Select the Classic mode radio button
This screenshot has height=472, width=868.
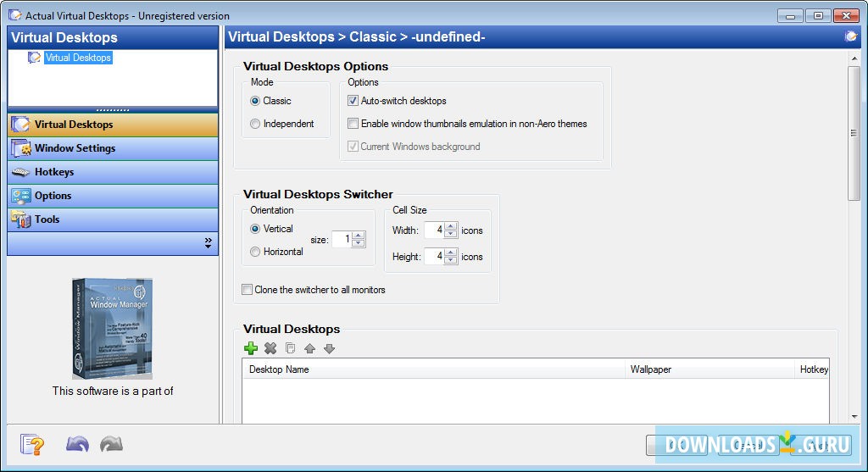255,101
